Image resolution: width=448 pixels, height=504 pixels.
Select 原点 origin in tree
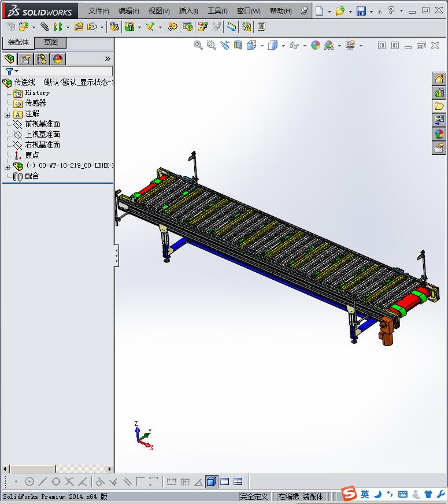(x=32, y=155)
